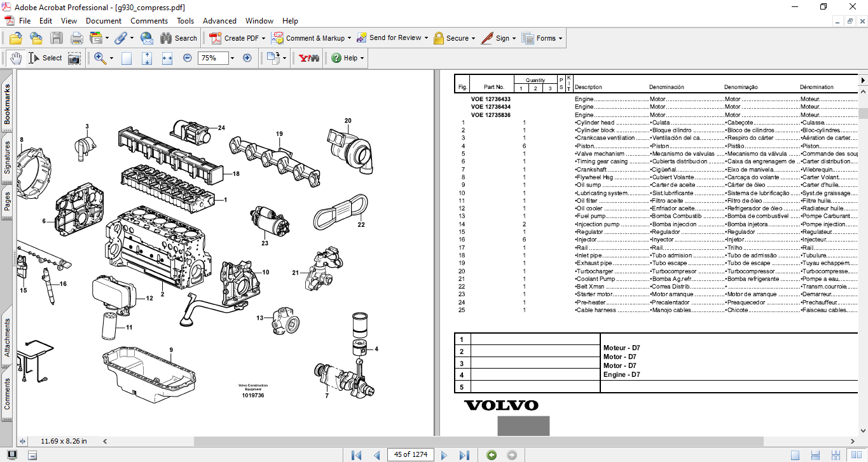Click the Snapshot camera tool
Screen dimensions: 868x462
(x=74, y=58)
